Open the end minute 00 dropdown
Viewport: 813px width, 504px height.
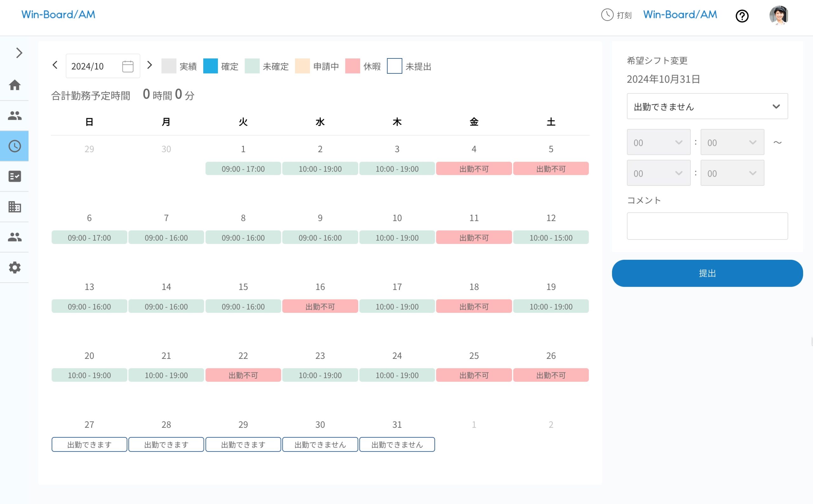pyautogui.click(x=732, y=173)
